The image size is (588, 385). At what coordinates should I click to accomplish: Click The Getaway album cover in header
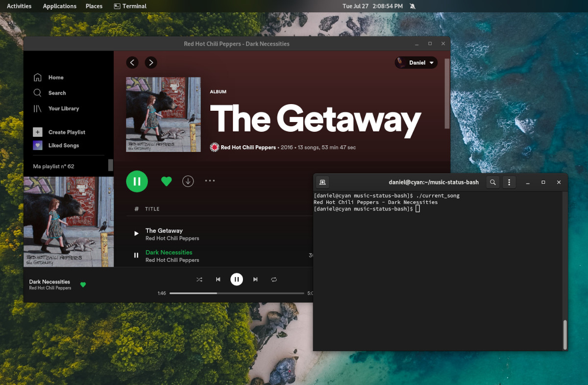(163, 114)
